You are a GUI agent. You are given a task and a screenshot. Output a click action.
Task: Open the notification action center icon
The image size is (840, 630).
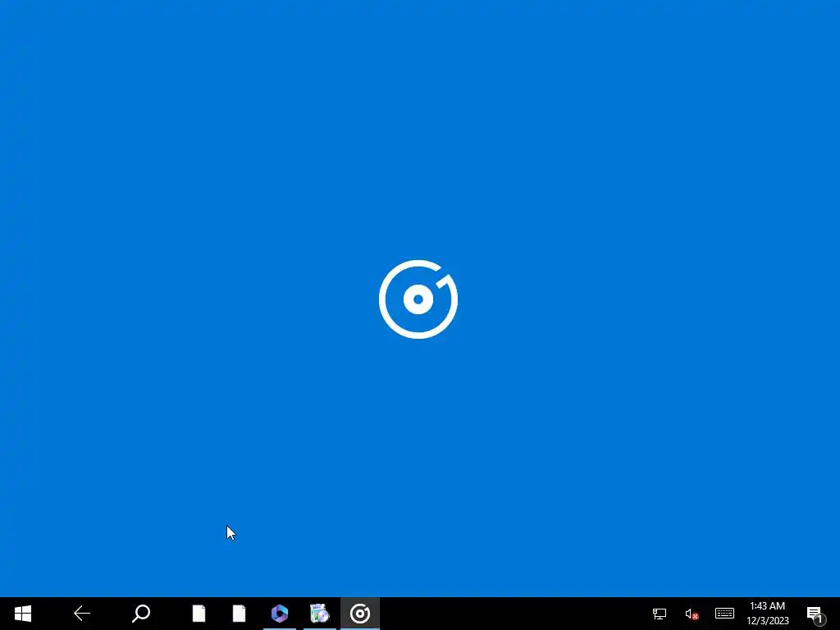pos(815,614)
